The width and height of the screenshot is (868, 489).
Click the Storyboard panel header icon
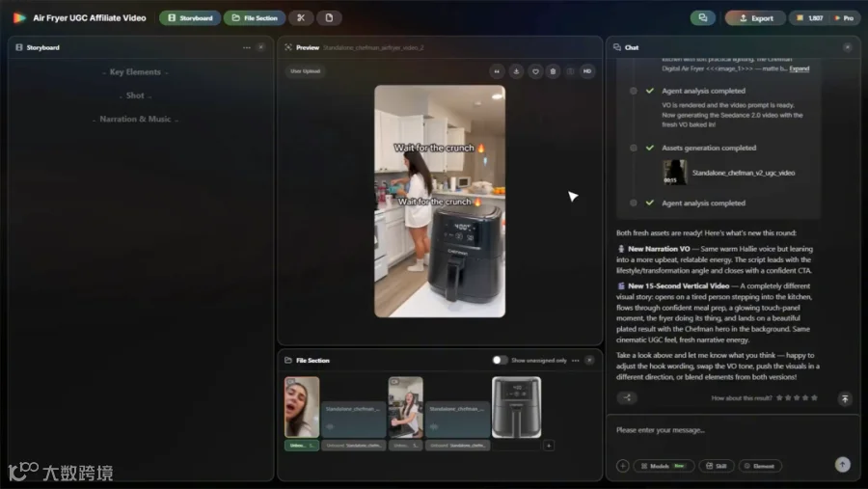pyautogui.click(x=19, y=47)
